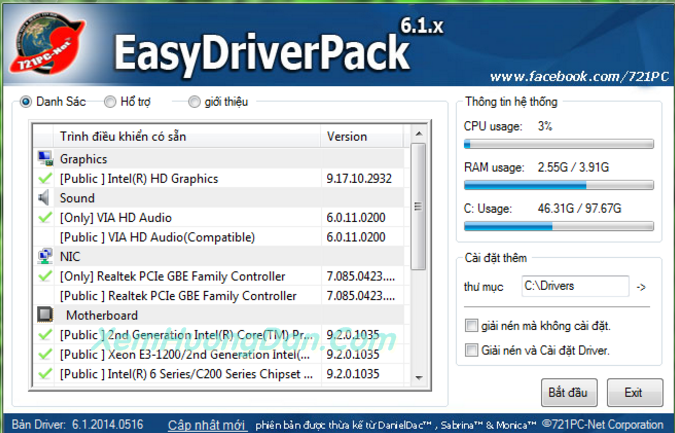The height and width of the screenshot is (433, 675).
Task: Click the 2.55G / 3.91G RAM value
Action: (x=573, y=167)
